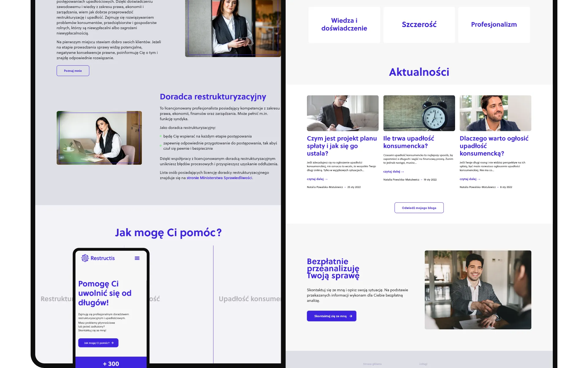Click 'czytaj dalej' under 'Ile trwa upadłość konsumencka?'
This screenshot has width=588, height=368.
point(393,172)
